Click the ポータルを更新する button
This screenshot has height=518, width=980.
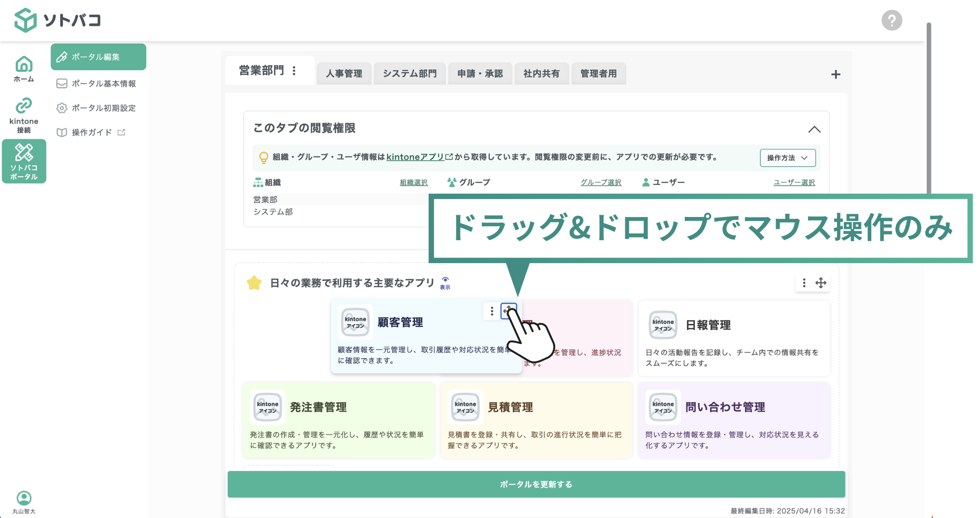[536, 484]
